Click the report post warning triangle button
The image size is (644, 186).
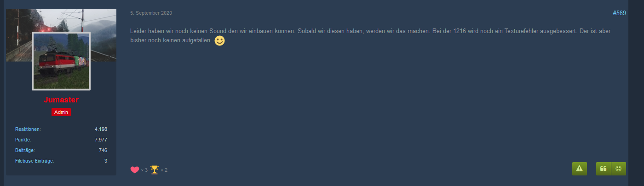[x=580, y=169]
